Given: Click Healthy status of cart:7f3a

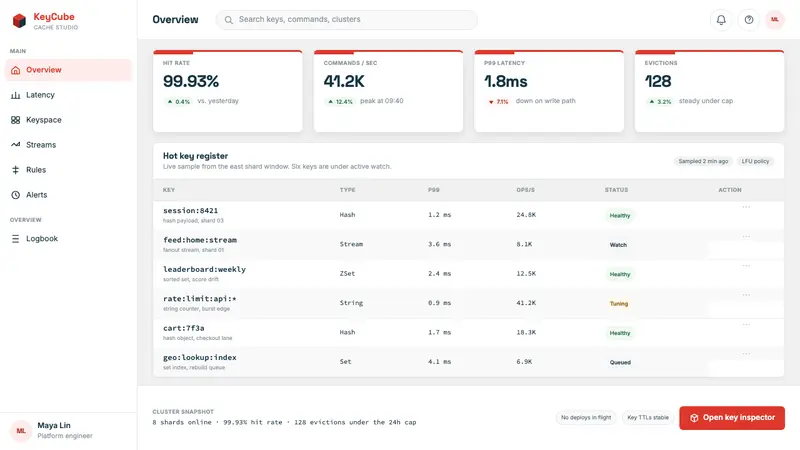Looking at the screenshot, I should click(620, 333).
